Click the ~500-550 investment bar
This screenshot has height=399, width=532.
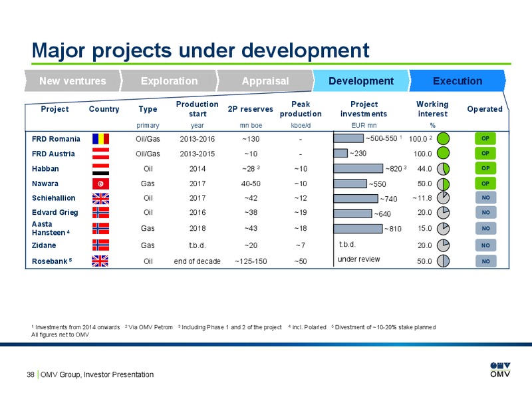pos(348,138)
